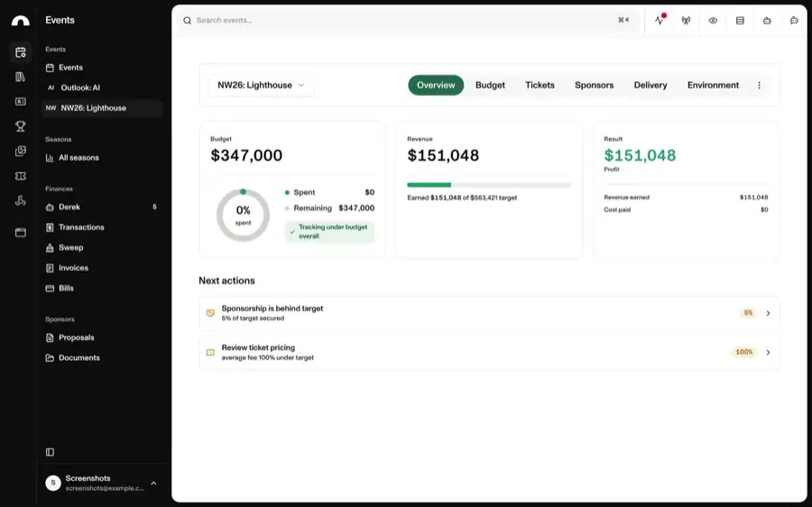Click the Derek badge count 5

click(x=154, y=207)
